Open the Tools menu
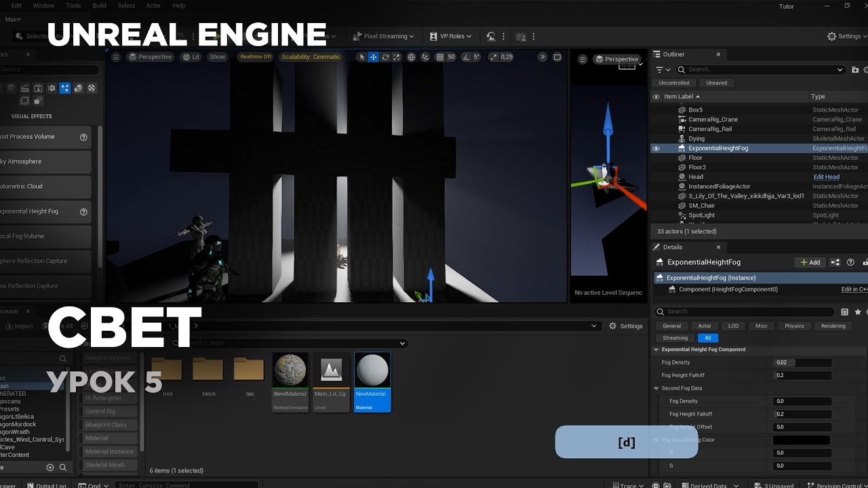Image resolution: width=868 pixels, height=488 pixels. tap(73, 5)
